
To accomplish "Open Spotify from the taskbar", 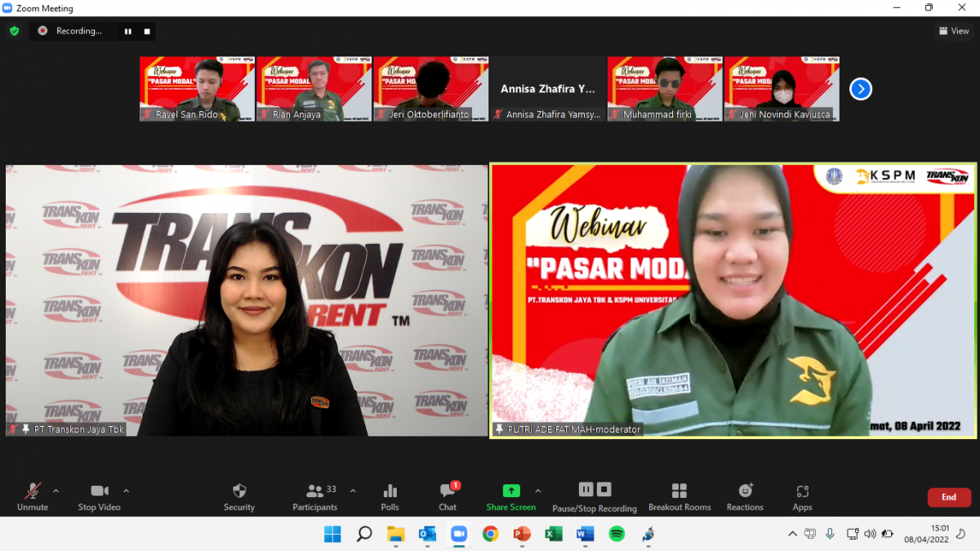I will click(x=617, y=534).
